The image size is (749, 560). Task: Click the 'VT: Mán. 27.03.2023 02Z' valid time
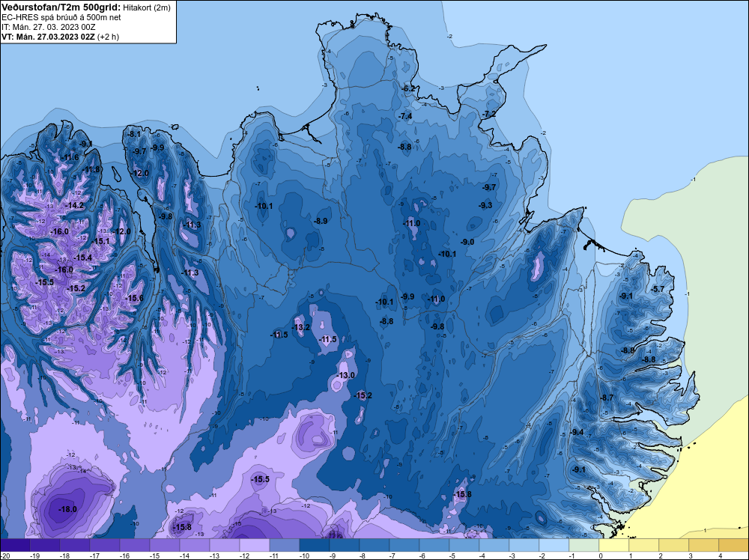pos(48,37)
